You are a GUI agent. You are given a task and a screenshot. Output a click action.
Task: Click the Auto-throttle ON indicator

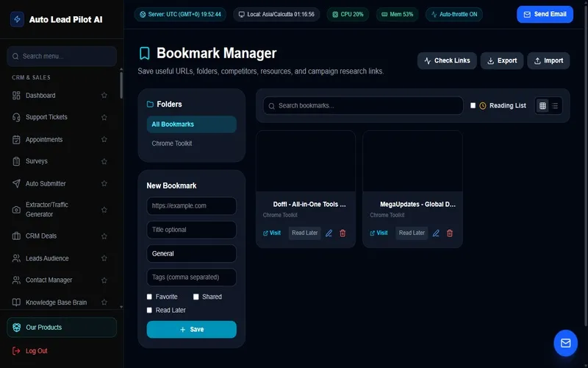tap(453, 14)
